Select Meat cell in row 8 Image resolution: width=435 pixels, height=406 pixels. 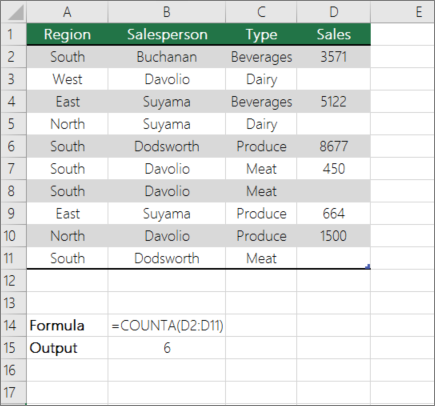tap(261, 191)
